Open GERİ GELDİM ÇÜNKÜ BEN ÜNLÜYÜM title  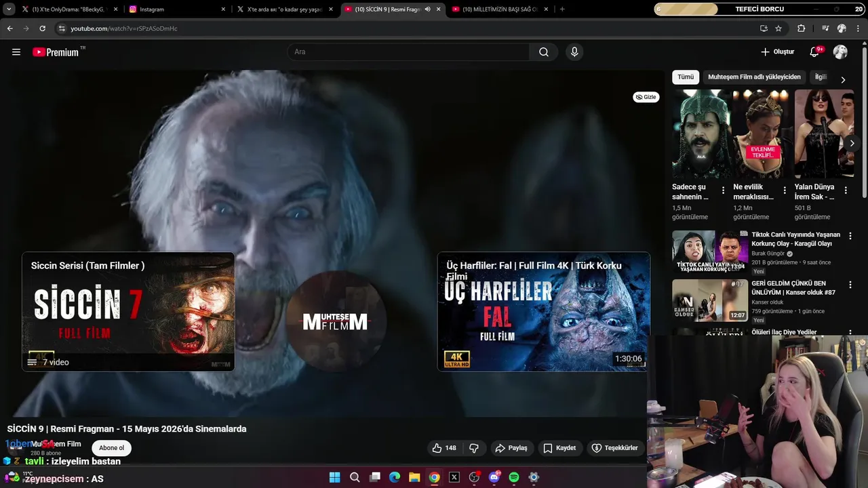[793, 288]
